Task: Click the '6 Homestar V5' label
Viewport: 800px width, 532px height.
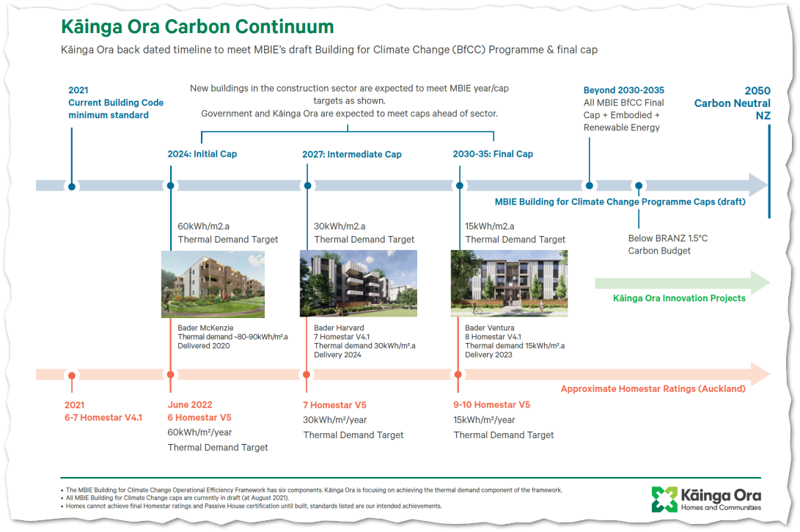Action: point(199,417)
